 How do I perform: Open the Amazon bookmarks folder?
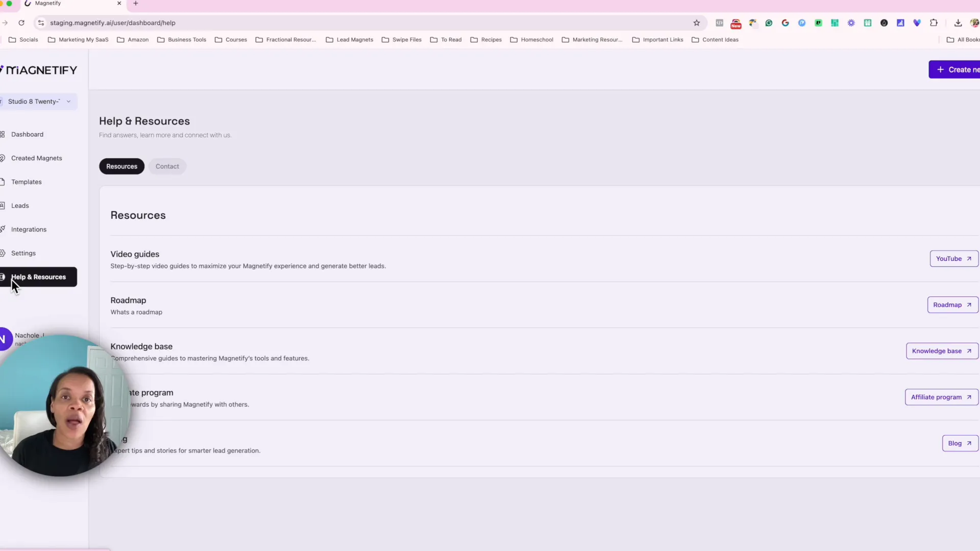(x=133, y=40)
